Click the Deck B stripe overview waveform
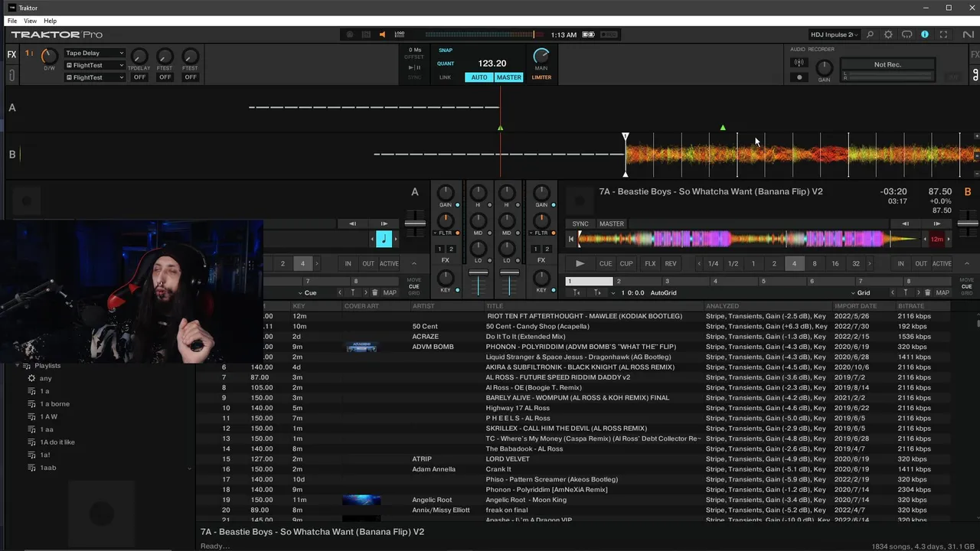This screenshot has width=980, height=551. (749, 239)
